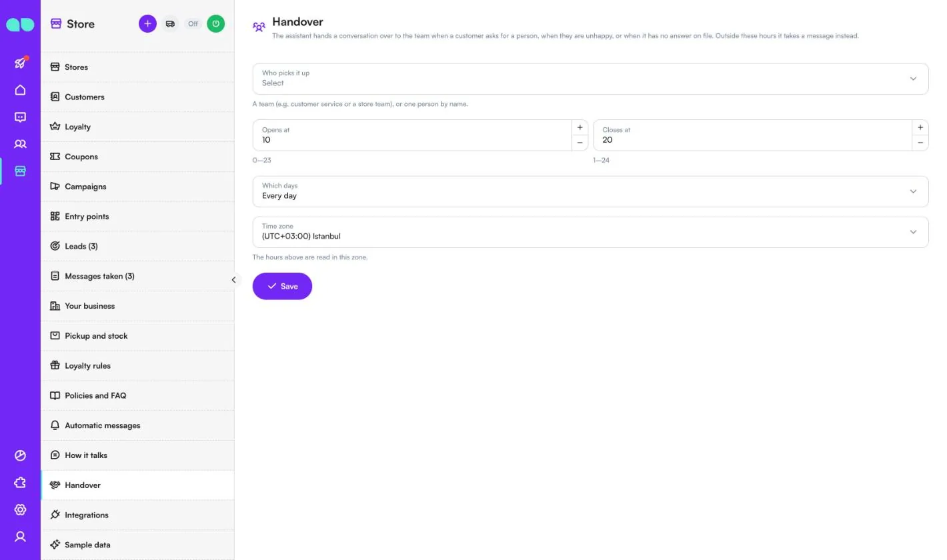Open Automatic messages settings

click(137, 425)
